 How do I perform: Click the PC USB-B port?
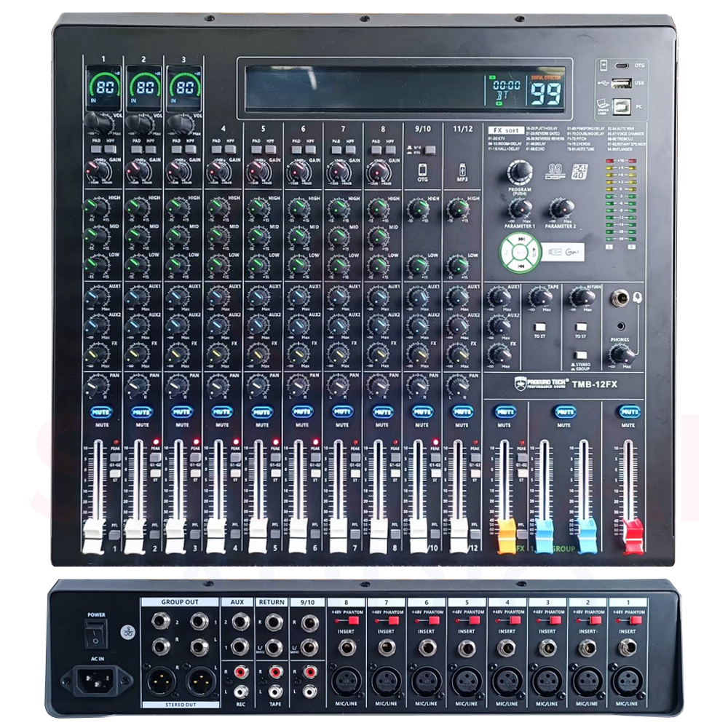click(x=622, y=106)
